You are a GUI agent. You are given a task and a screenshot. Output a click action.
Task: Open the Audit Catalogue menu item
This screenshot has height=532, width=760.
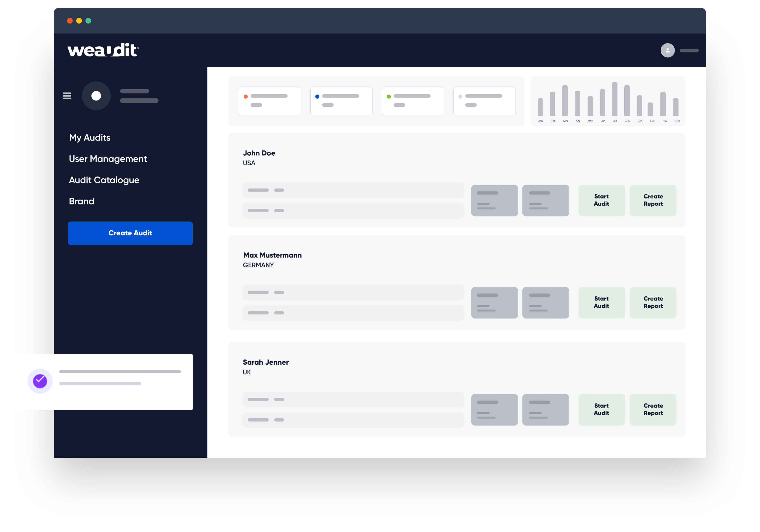pyautogui.click(x=104, y=180)
